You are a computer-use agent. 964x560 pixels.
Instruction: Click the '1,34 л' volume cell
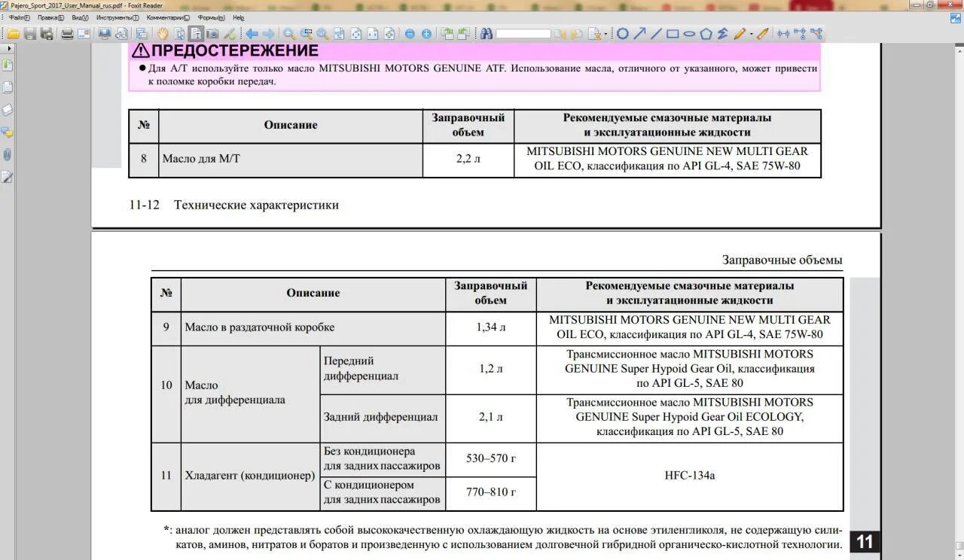click(x=490, y=327)
